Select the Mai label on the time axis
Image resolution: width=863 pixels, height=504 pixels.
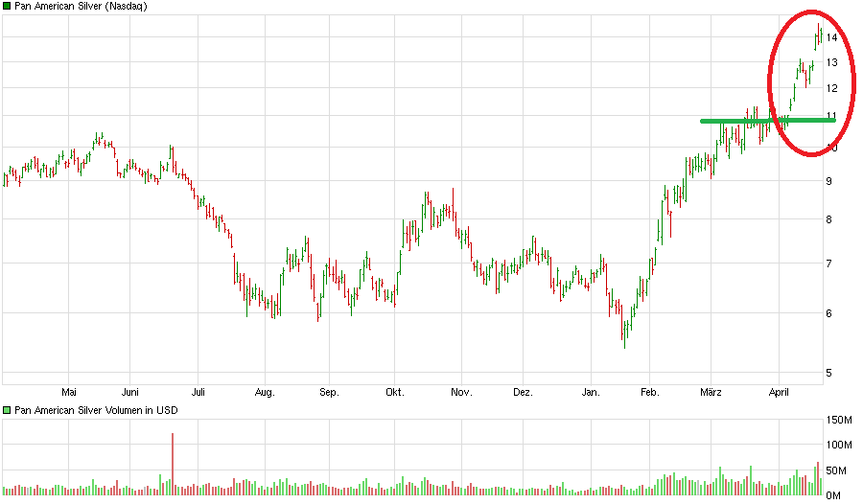click(x=68, y=392)
